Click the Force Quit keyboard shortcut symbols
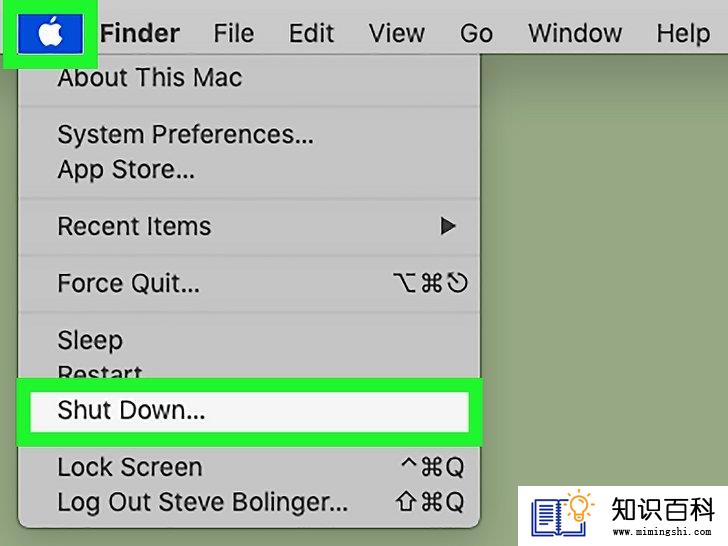Image resolution: width=728 pixels, height=546 pixels. (x=430, y=283)
